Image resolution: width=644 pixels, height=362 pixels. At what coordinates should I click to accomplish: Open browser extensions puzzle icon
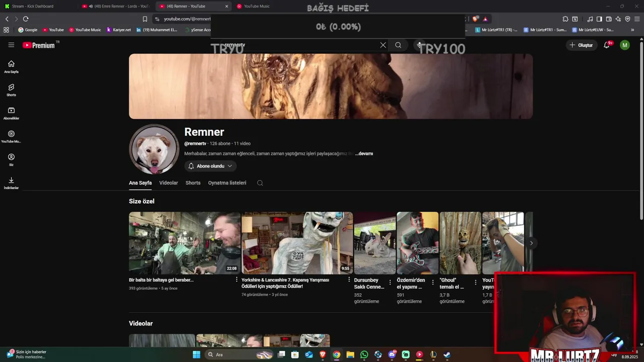click(566, 19)
